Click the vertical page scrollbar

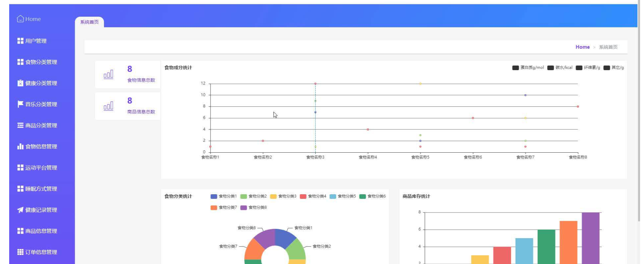click(639, 111)
